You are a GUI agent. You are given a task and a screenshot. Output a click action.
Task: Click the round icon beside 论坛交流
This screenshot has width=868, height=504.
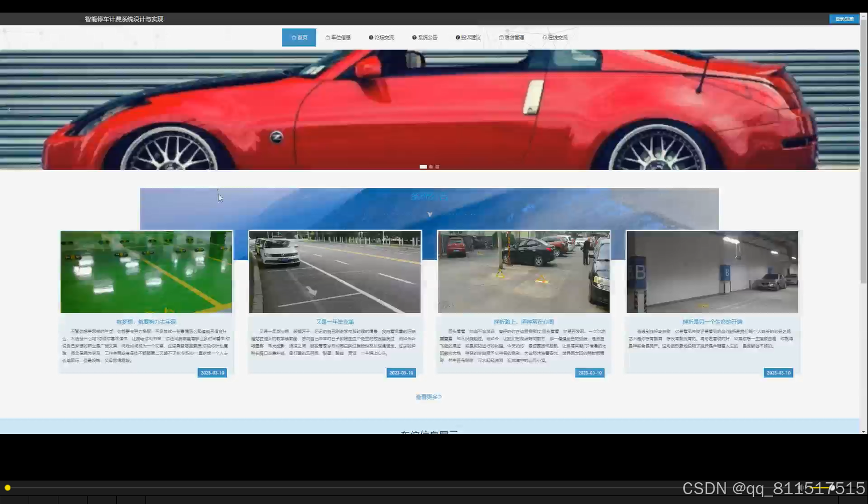coord(371,37)
